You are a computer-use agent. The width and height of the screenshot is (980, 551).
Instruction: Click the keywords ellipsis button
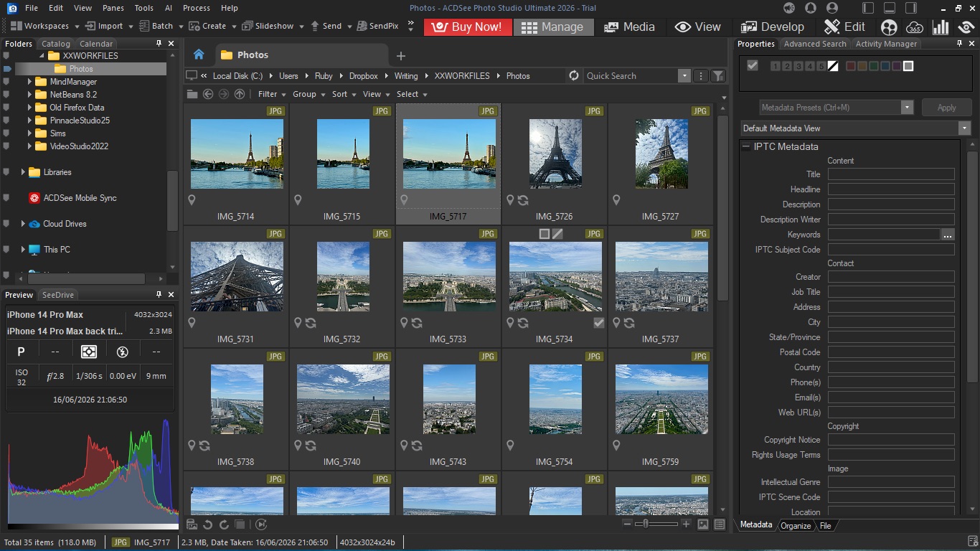[948, 235]
